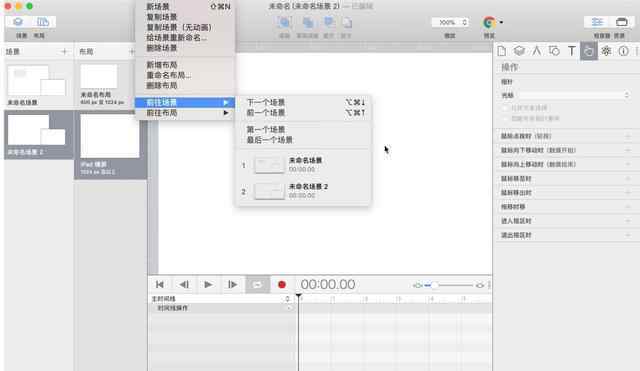Screen dimensions: 640x371
Task: Open the Element inspector shapes icon
Action: point(554,51)
